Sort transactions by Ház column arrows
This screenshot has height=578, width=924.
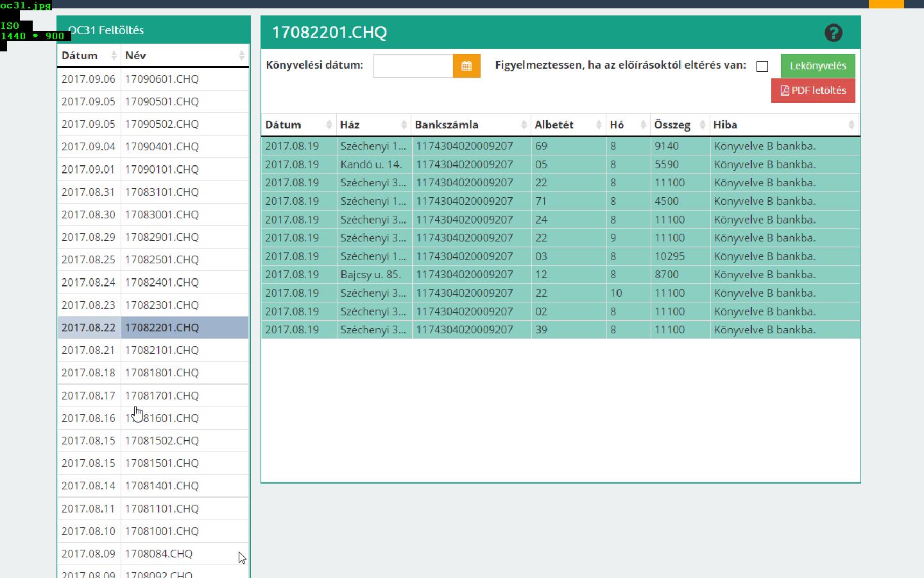[404, 125]
